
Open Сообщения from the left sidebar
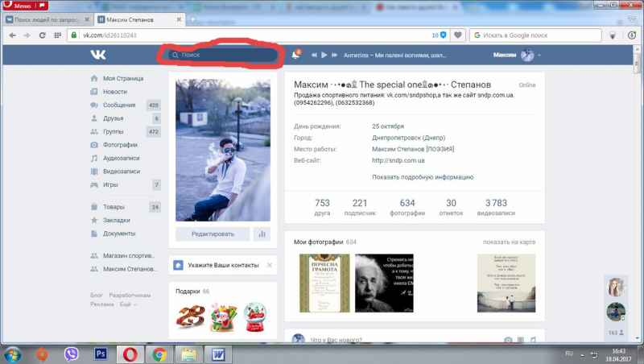[118, 105]
